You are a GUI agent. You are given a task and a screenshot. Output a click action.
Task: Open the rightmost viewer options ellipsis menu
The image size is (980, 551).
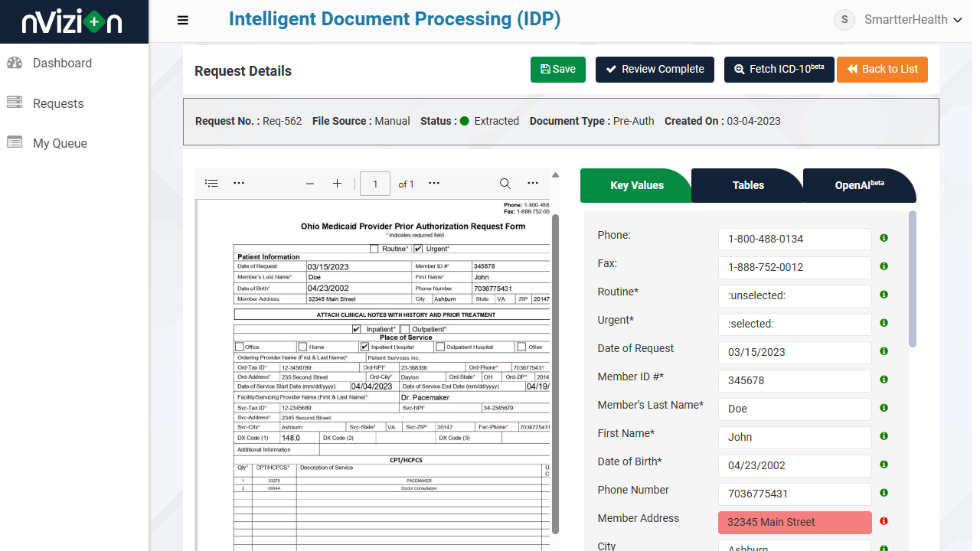click(533, 184)
